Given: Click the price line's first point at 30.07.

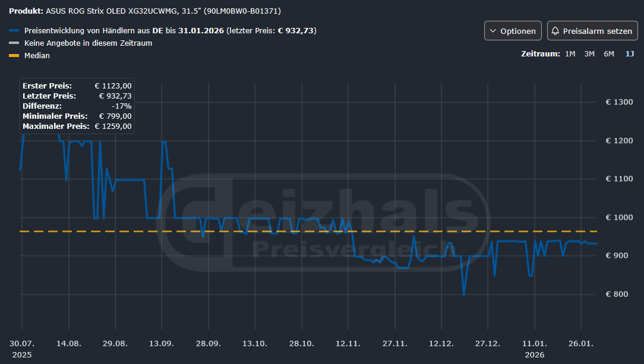Looking at the screenshot, I should point(20,169).
